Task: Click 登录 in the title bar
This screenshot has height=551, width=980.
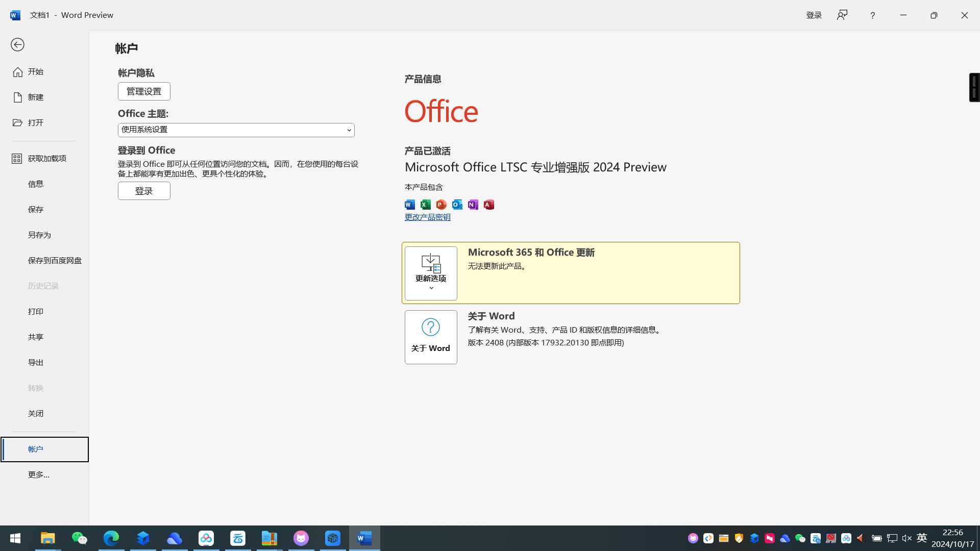Action: tap(814, 15)
